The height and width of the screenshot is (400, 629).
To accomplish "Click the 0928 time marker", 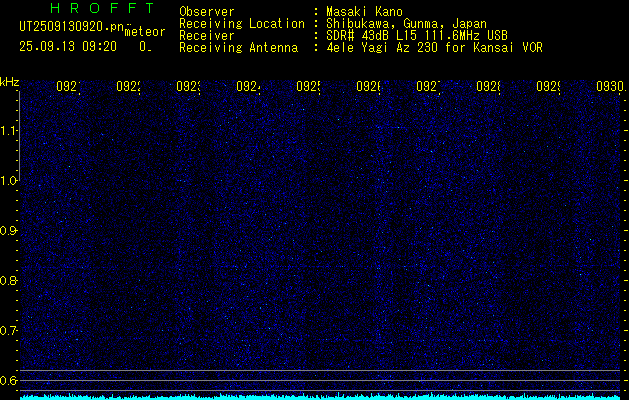I will point(488,86).
